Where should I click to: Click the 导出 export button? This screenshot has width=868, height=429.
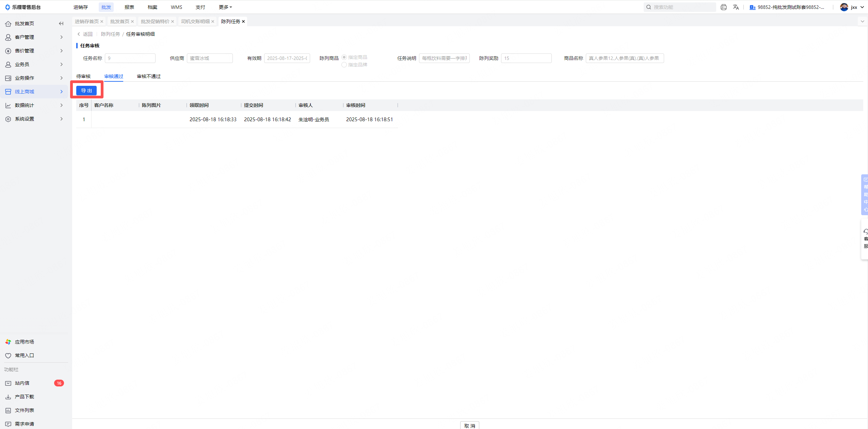[86, 91]
